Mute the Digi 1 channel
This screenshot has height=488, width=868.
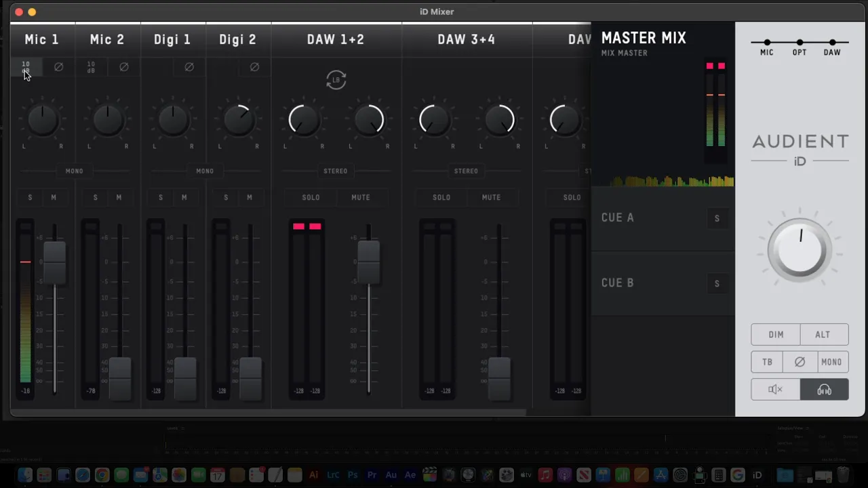pyautogui.click(x=184, y=197)
